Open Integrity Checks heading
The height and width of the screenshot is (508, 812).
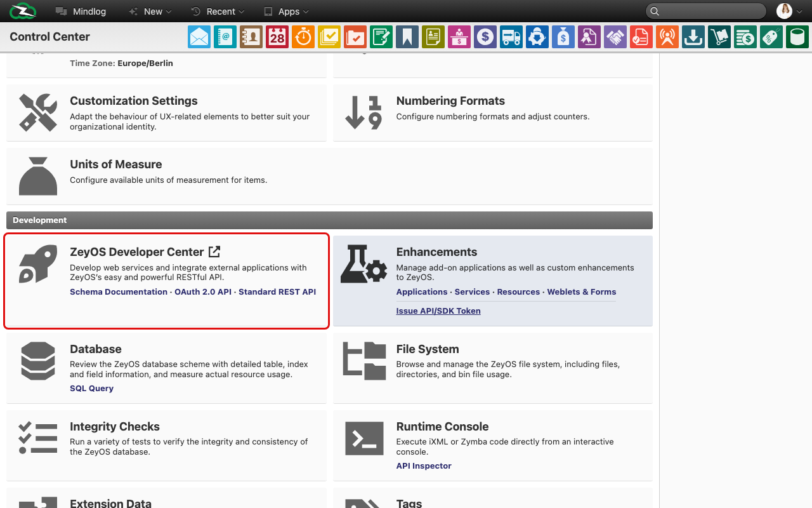(x=115, y=427)
